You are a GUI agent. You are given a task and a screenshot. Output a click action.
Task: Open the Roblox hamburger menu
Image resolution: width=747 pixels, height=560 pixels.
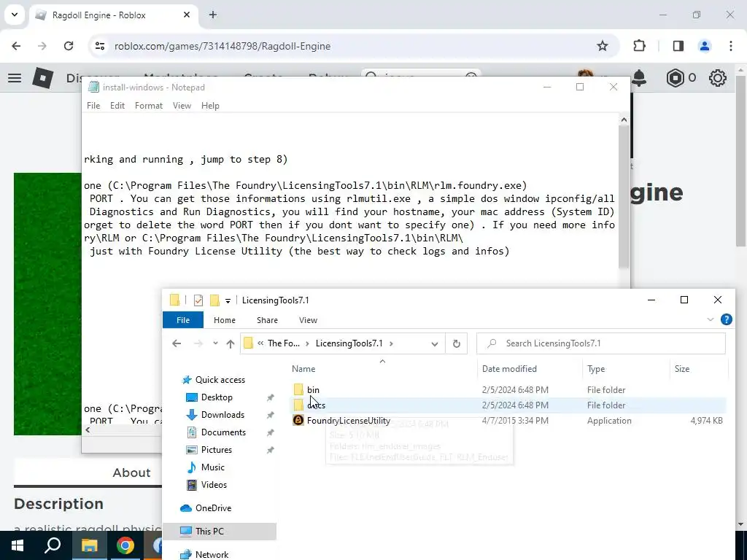click(15, 77)
